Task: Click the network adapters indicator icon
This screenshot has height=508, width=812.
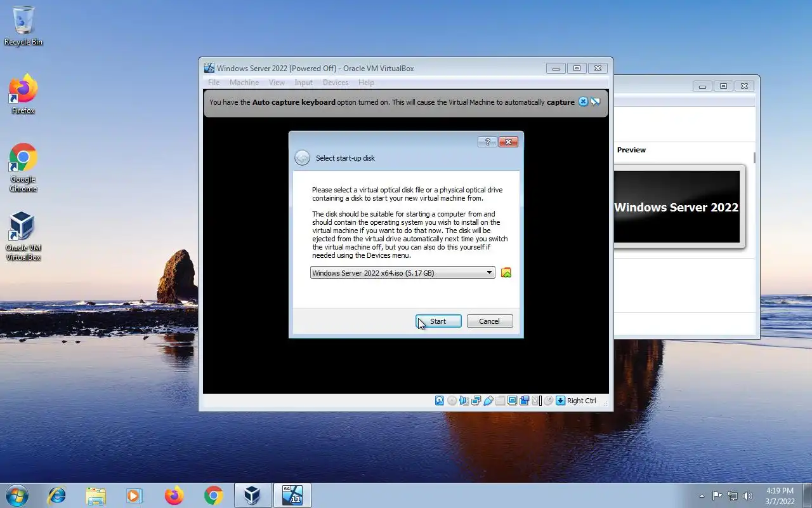Action: (x=476, y=401)
